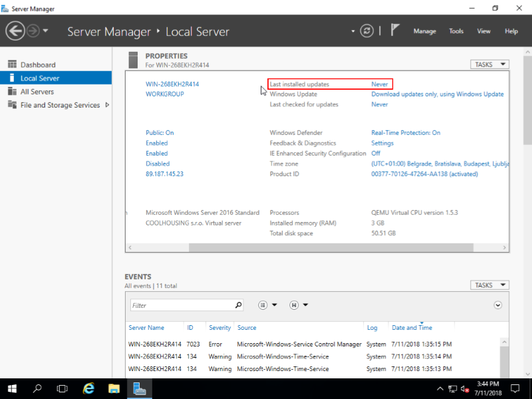Image resolution: width=532 pixels, height=399 pixels.
Task: Click the UTC+01:00 time zone link
Action: click(440, 164)
